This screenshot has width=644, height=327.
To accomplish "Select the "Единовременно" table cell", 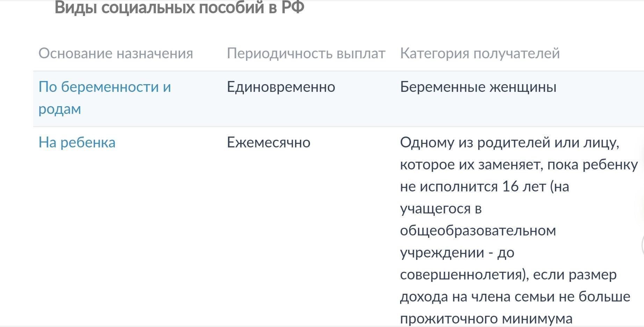I will coord(281,87).
